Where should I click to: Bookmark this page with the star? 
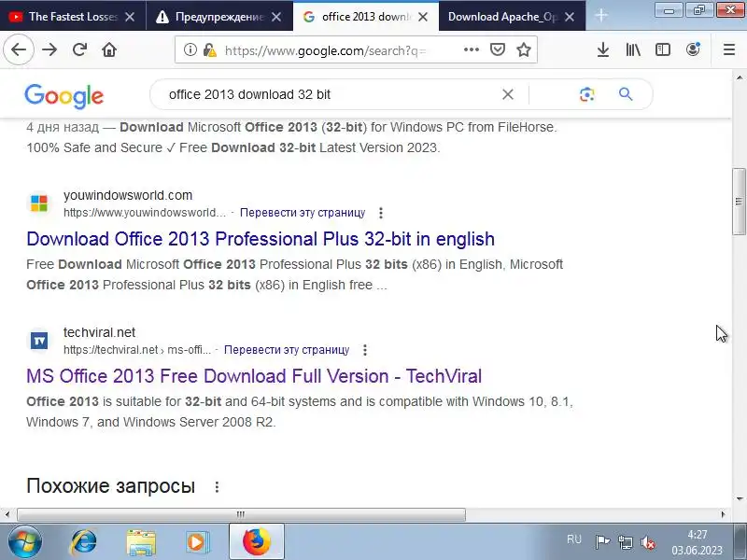click(x=524, y=49)
